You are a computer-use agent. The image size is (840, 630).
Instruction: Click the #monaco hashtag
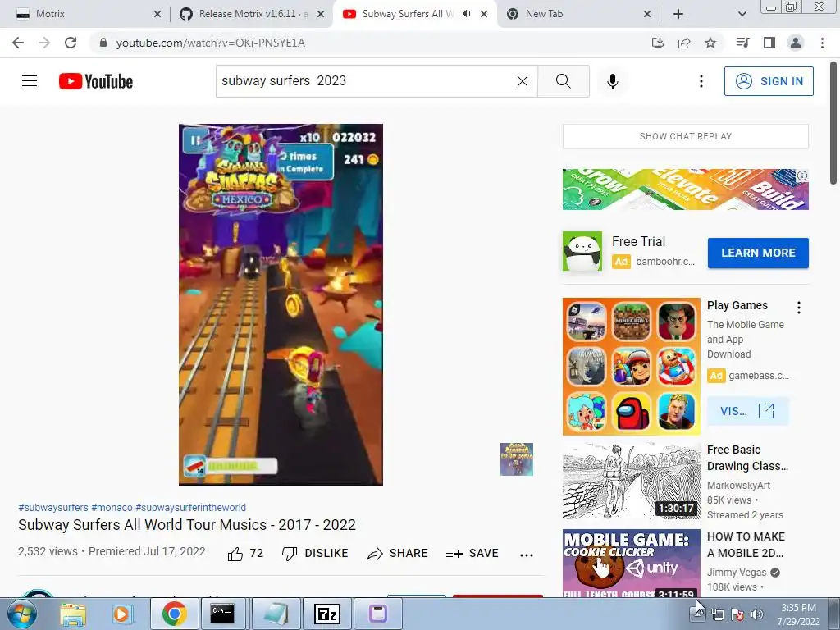click(112, 507)
